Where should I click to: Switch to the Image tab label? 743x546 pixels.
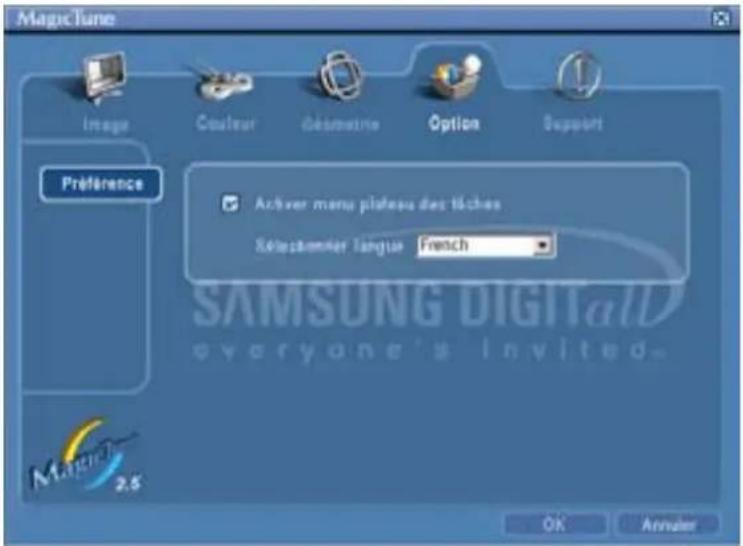[x=106, y=124]
